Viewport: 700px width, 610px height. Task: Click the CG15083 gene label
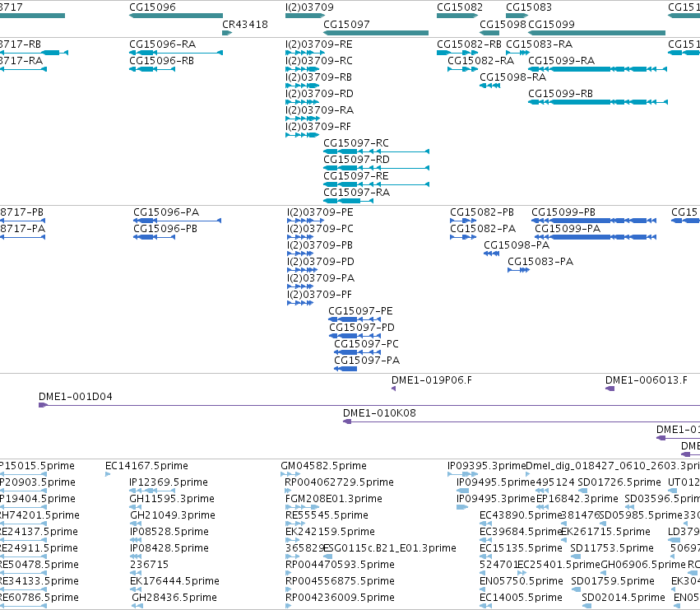529,7
